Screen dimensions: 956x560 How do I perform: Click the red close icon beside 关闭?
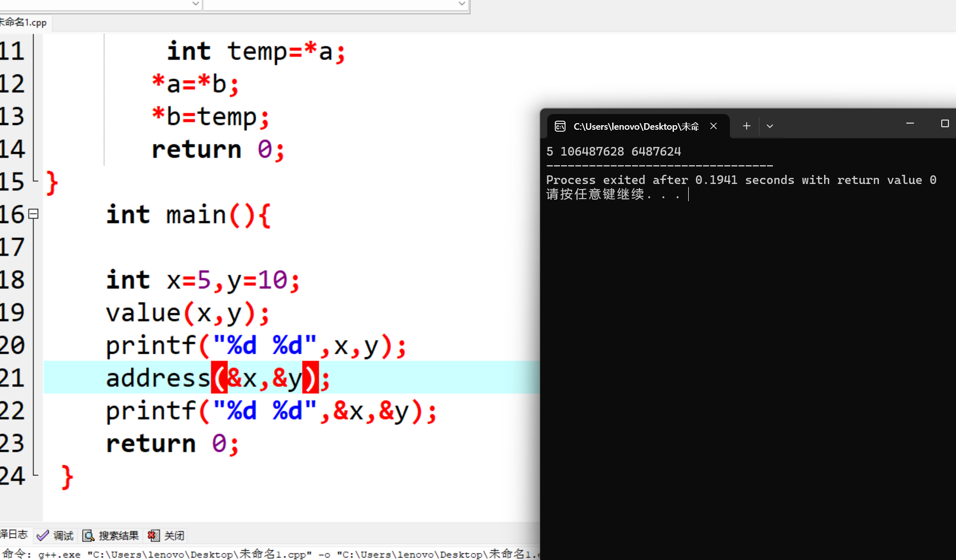[153, 536]
